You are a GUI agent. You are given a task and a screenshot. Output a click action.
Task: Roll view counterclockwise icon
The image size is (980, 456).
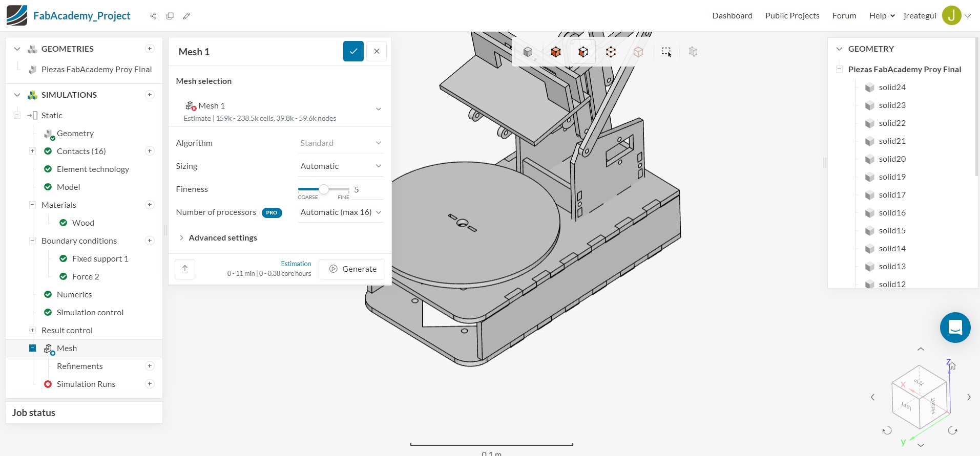click(887, 430)
